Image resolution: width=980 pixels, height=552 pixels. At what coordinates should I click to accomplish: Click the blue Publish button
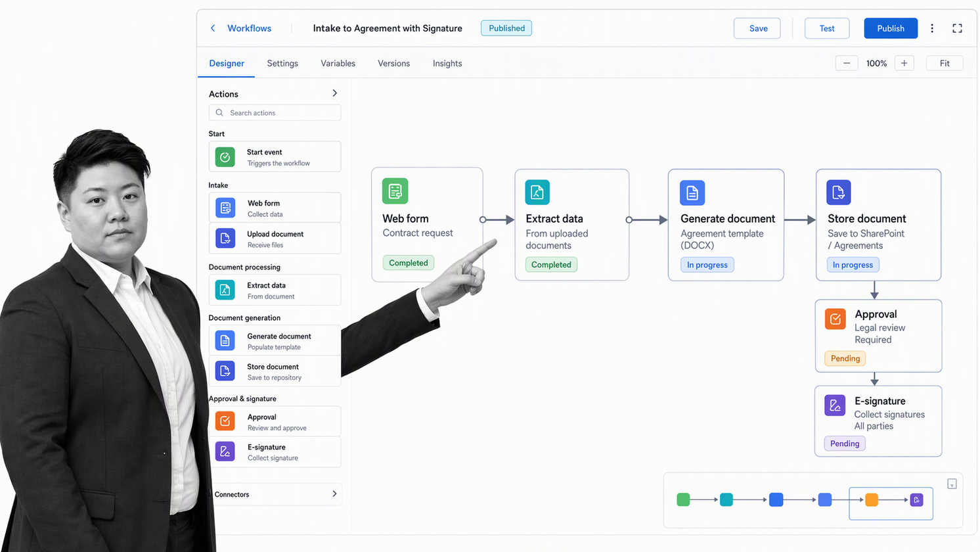pyautogui.click(x=891, y=28)
